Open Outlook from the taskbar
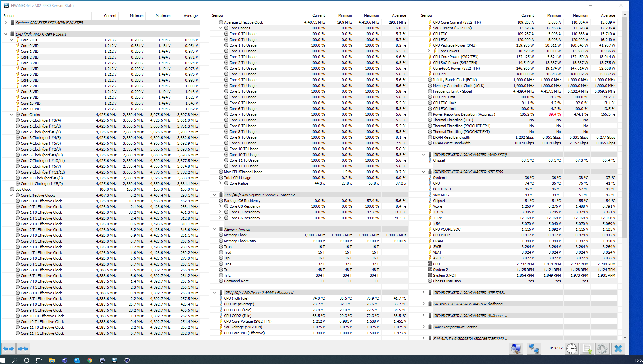 tap(77, 360)
